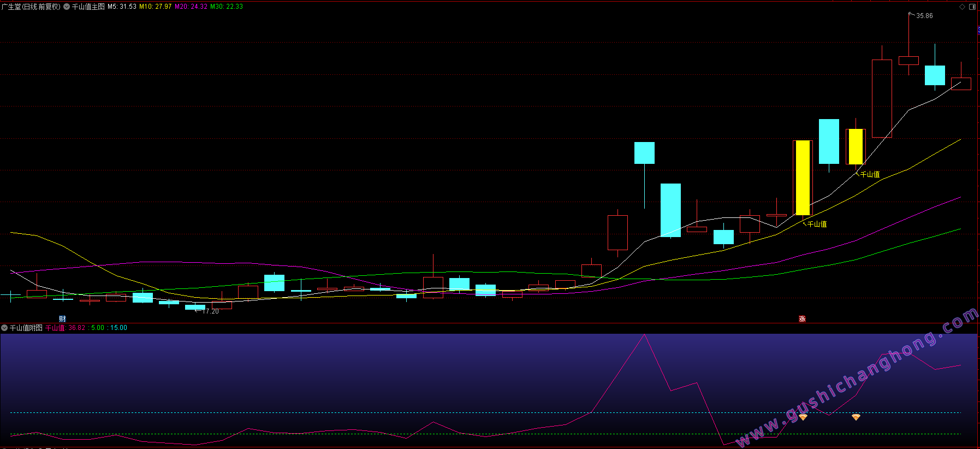The height and width of the screenshot is (449, 980).
Task: Toggle the side panel icon at top right
Action: 972,7
